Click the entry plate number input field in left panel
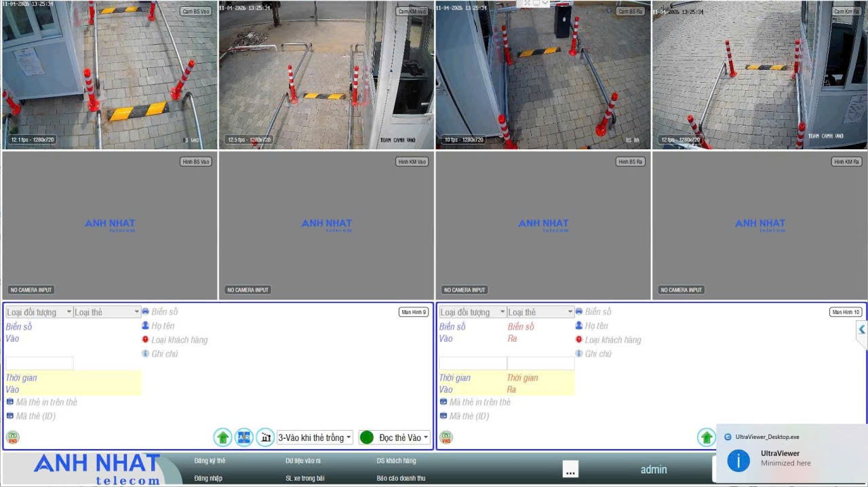 tap(39, 364)
